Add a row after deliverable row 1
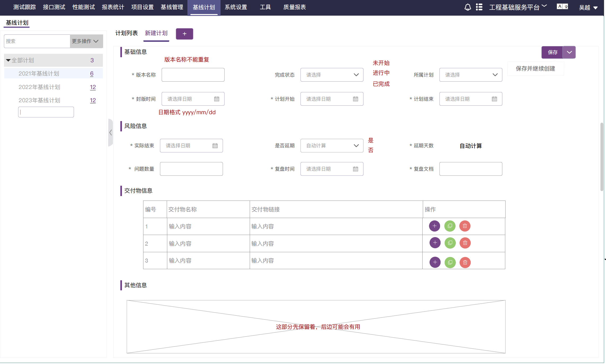The image size is (606, 364). tap(434, 226)
